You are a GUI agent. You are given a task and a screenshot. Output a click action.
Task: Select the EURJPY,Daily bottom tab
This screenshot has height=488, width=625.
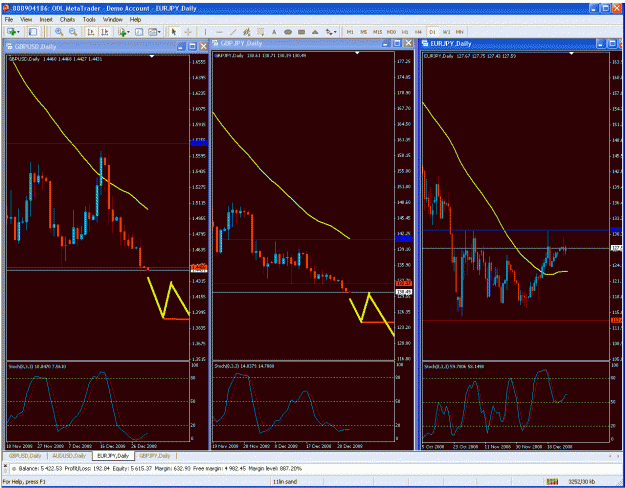point(113,455)
